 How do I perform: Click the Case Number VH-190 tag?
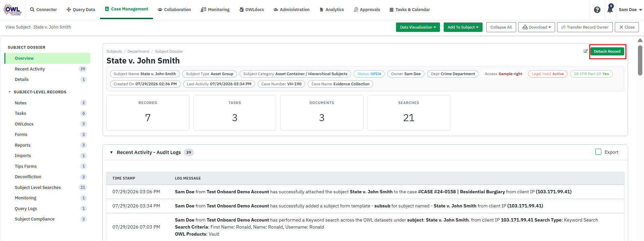pos(281,84)
